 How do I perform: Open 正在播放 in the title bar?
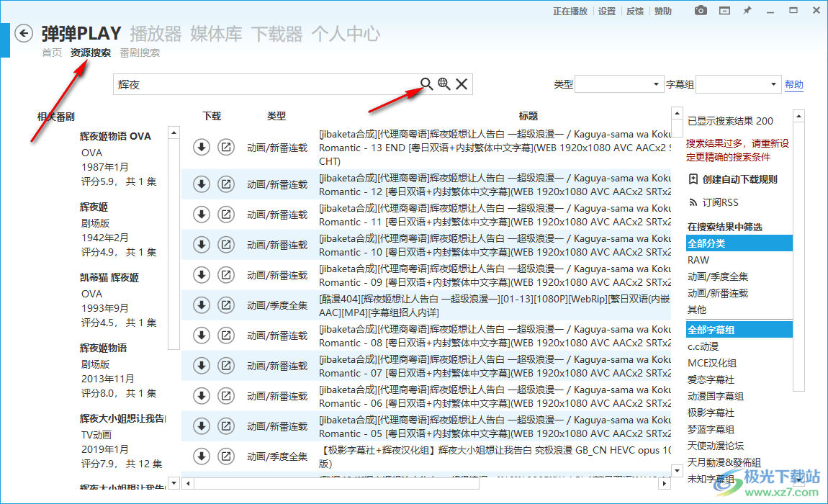pyautogui.click(x=570, y=11)
